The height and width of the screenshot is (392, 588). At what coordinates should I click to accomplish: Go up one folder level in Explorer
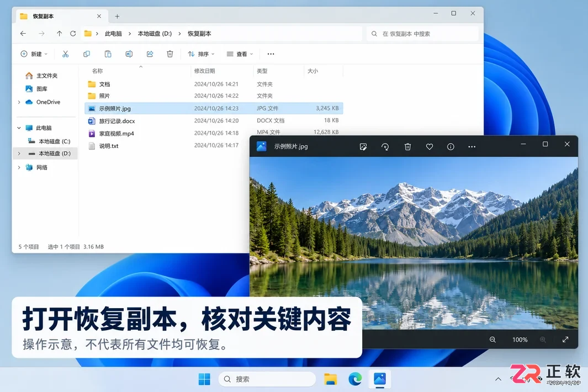(x=59, y=33)
